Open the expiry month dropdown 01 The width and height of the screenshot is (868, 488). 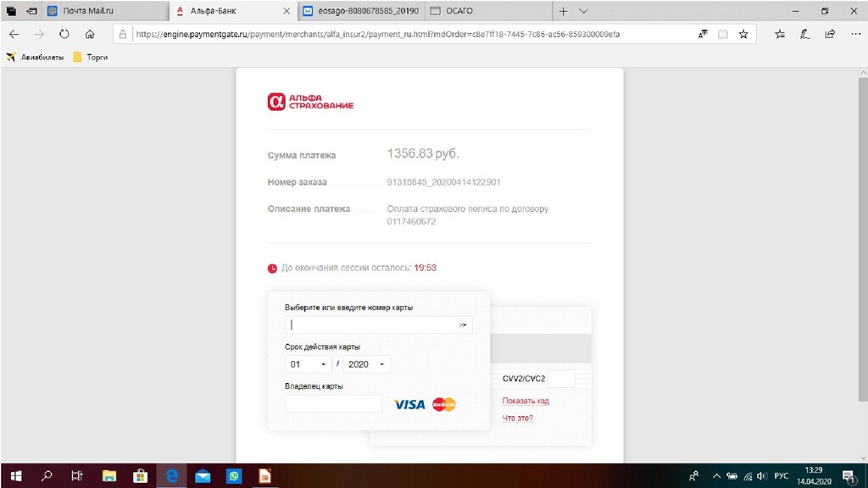308,364
